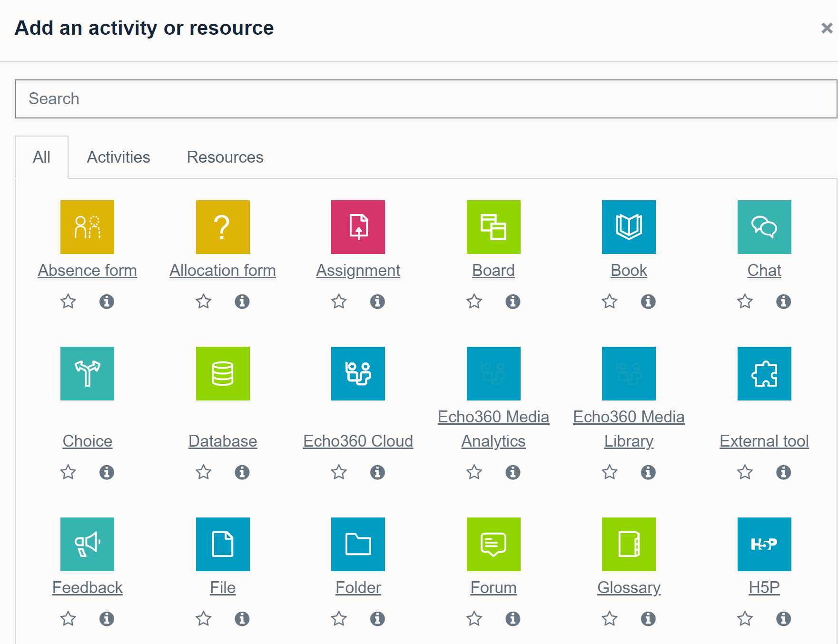Click the External tool puzzle piece icon
Screen dimensions: 838x644
click(x=764, y=373)
